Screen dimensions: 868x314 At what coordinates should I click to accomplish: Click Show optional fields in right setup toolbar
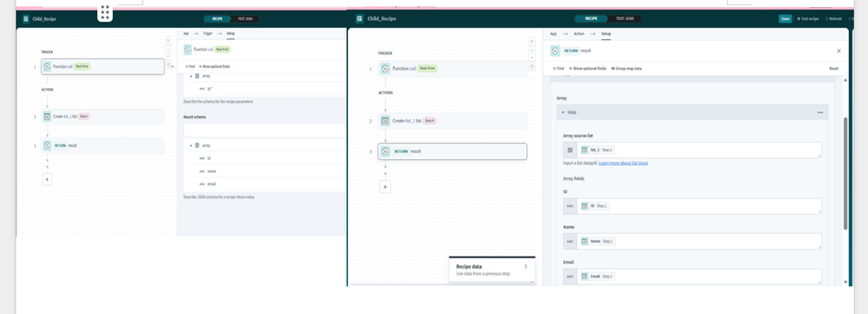(x=587, y=69)
